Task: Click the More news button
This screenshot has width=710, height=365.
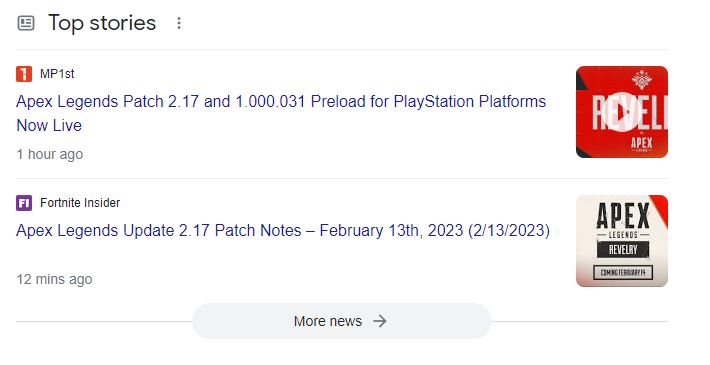Action: (342, 321)
